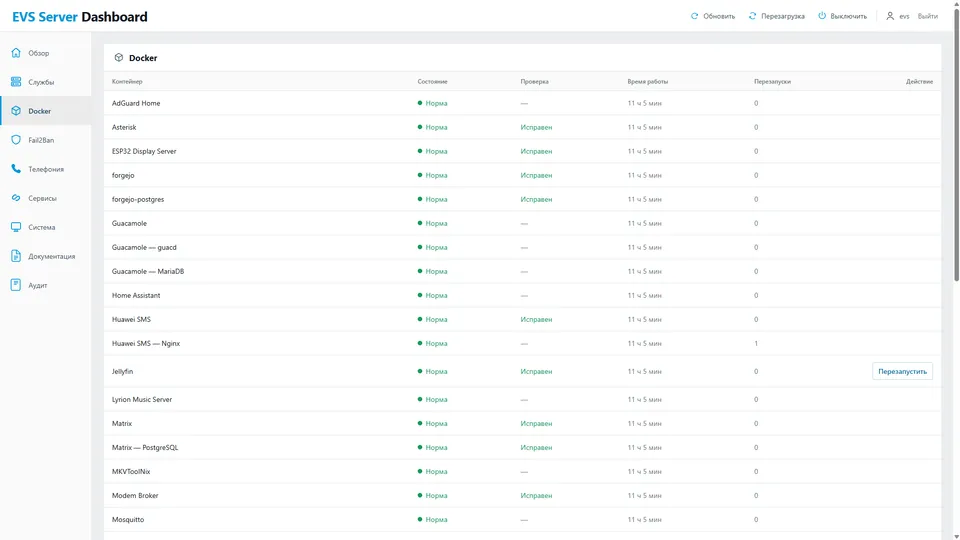This screenshot has height=540, width=960.
Task: Click the Состояние column header
Action: [432, 81]
